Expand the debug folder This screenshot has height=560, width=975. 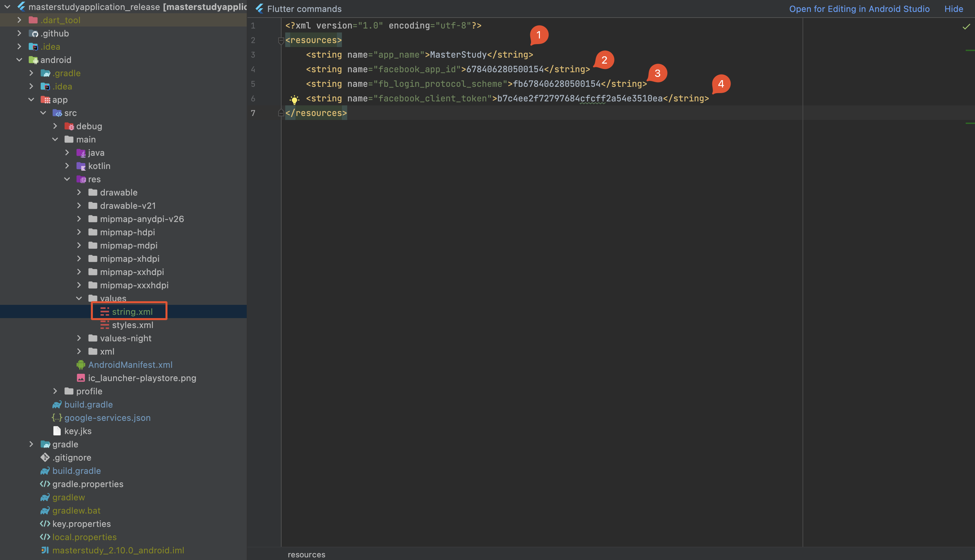click(55, 126)
